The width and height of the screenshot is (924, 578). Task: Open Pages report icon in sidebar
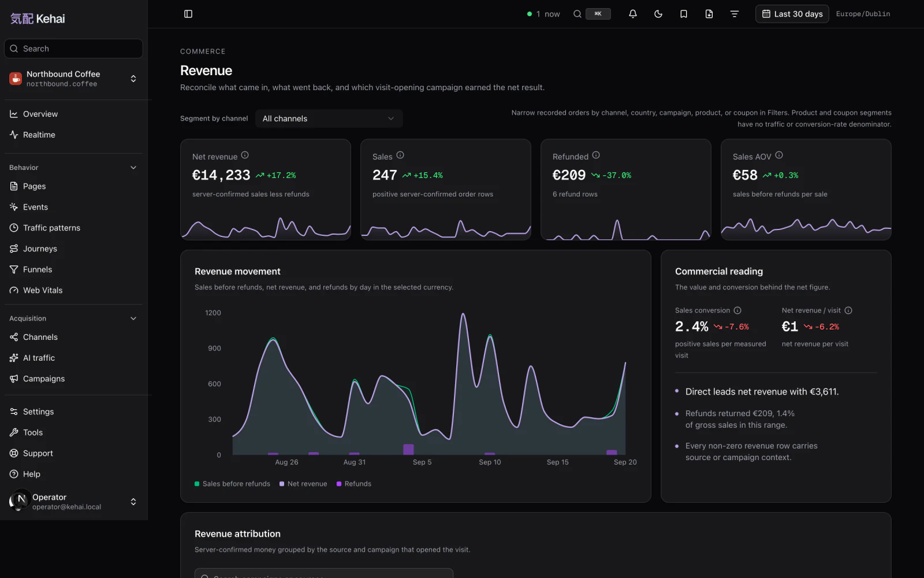pyautogui.click(x=14, y=186)
